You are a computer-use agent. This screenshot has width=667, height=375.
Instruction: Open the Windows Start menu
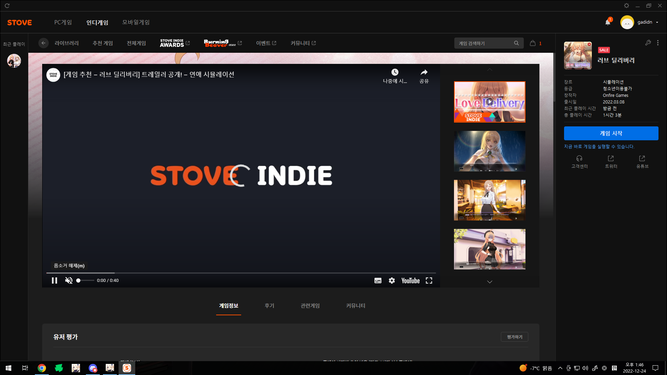click(8, 368)
